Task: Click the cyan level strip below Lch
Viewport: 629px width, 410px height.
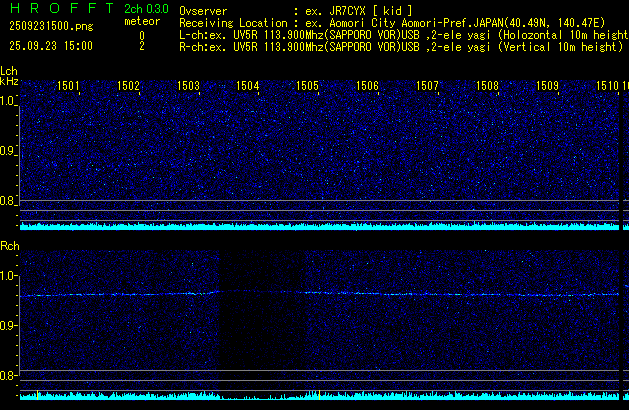Action: 320,226
